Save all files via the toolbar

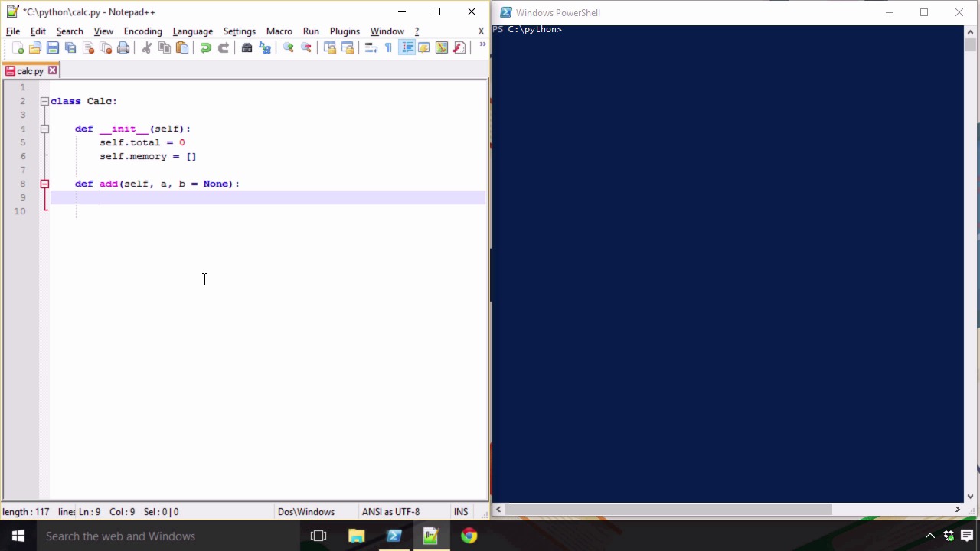tap(70, 47)
